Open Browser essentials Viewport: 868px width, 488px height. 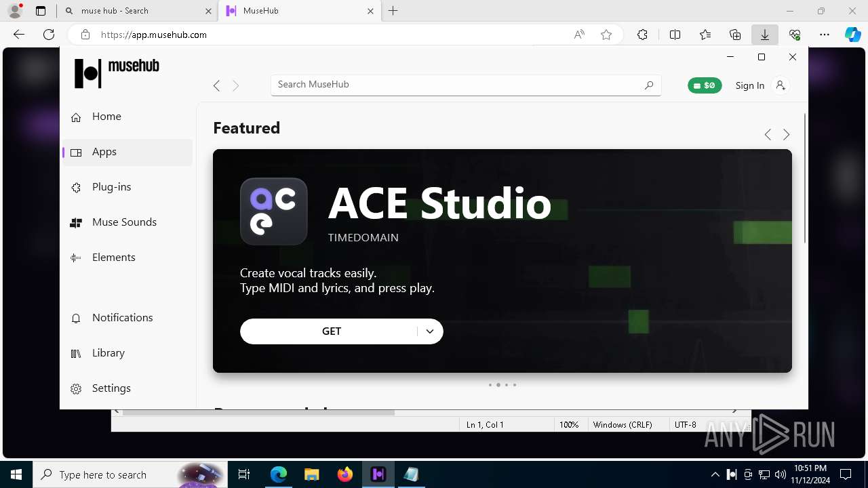click(x=795, y=35)
